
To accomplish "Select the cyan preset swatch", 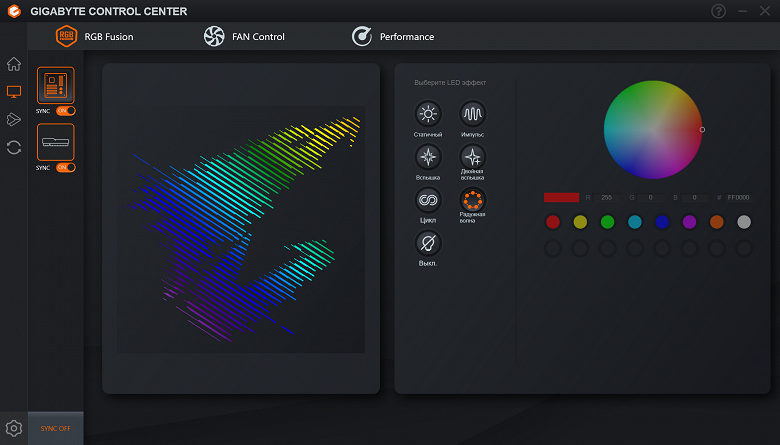I will [x=635, y=222].
